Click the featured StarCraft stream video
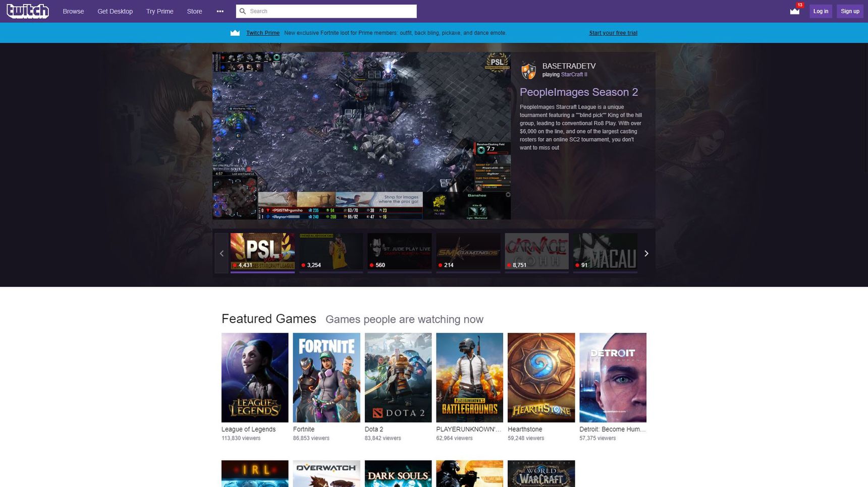The width and height of the screenshot is (868, 487). 361,136
